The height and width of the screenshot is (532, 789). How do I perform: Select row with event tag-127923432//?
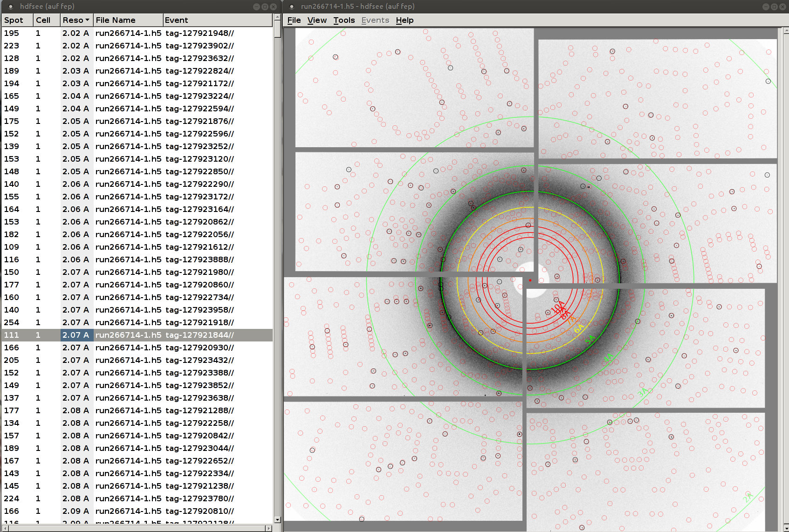tap(137, 360)
